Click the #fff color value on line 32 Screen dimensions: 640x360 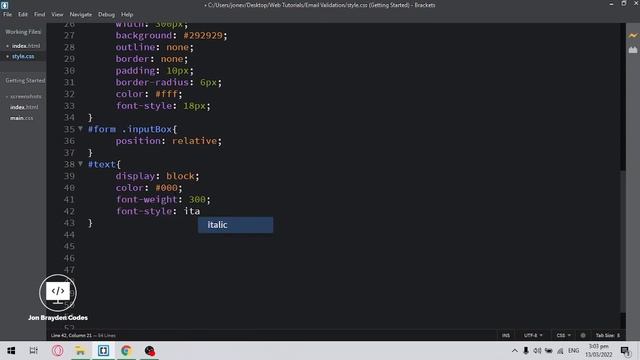[x=166, y=94]
